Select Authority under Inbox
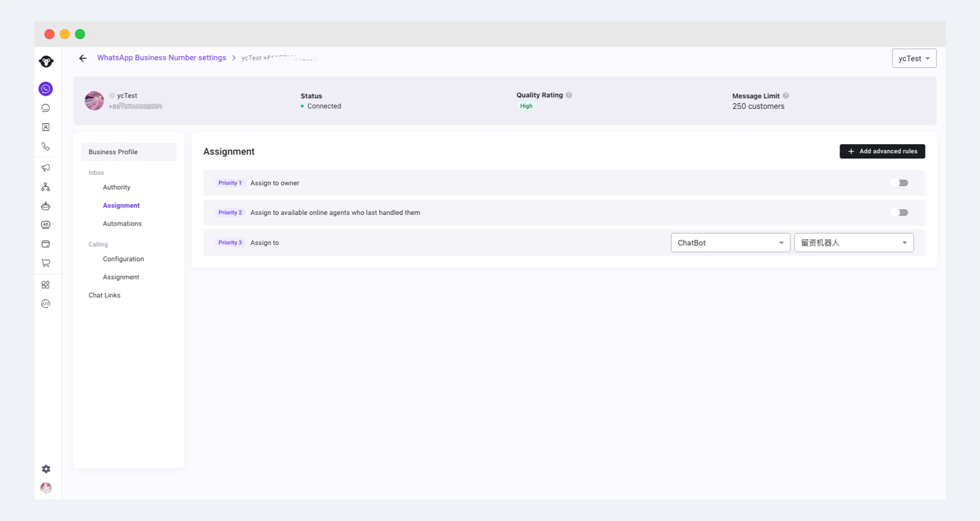This screenshot has height=521, width=980. coord(117,187)
